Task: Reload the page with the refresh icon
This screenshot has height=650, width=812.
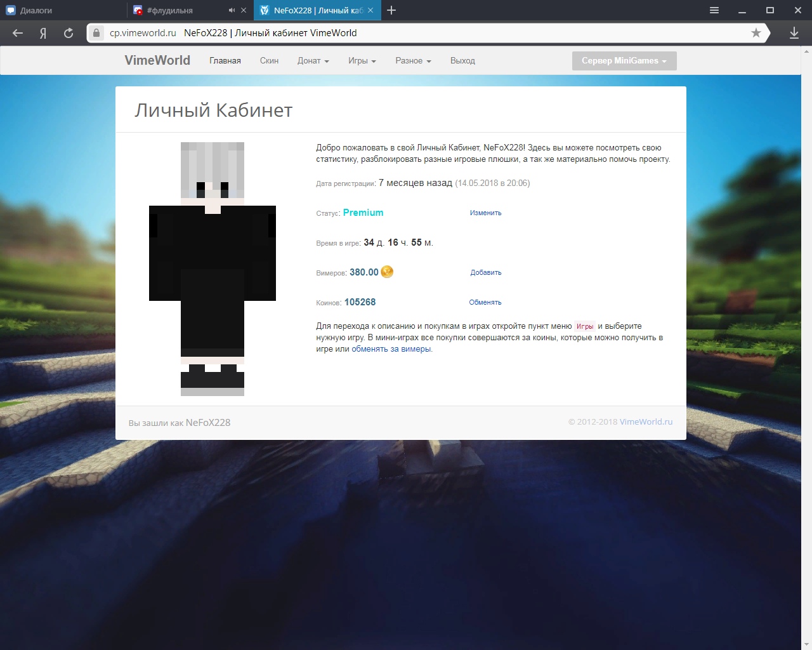Action: (x=69, y=33)
